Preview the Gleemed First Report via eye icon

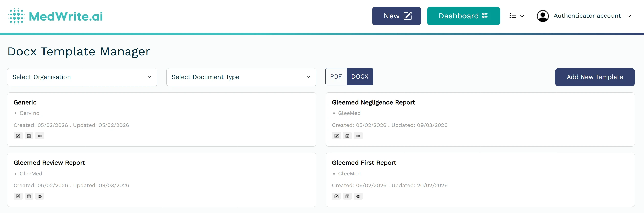tap(358, 196)
